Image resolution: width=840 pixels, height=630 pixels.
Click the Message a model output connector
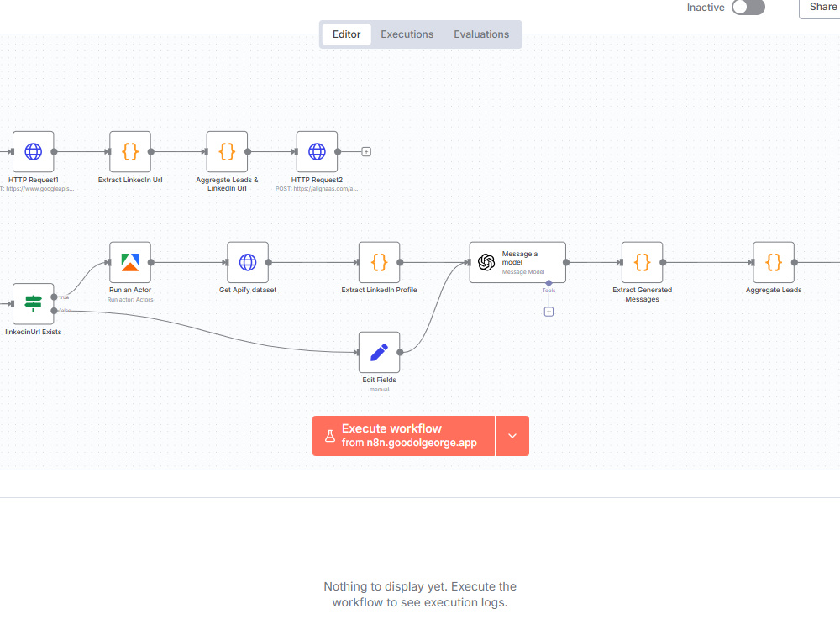coord(566,262)
